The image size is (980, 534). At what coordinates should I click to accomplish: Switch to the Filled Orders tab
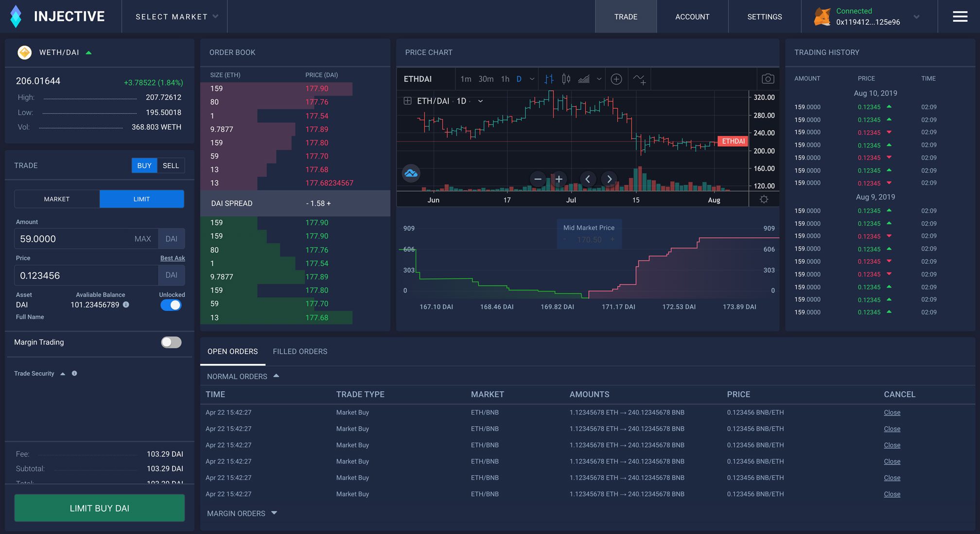(300, 351)
